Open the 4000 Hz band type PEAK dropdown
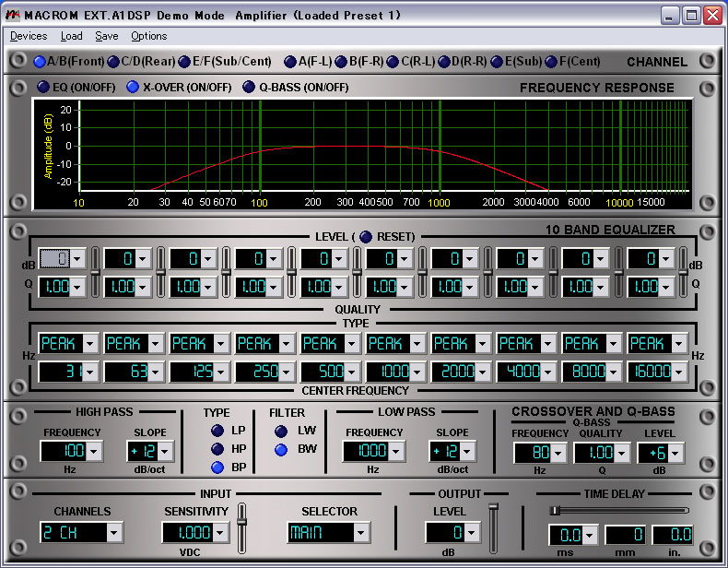 [x=548, y=344]
